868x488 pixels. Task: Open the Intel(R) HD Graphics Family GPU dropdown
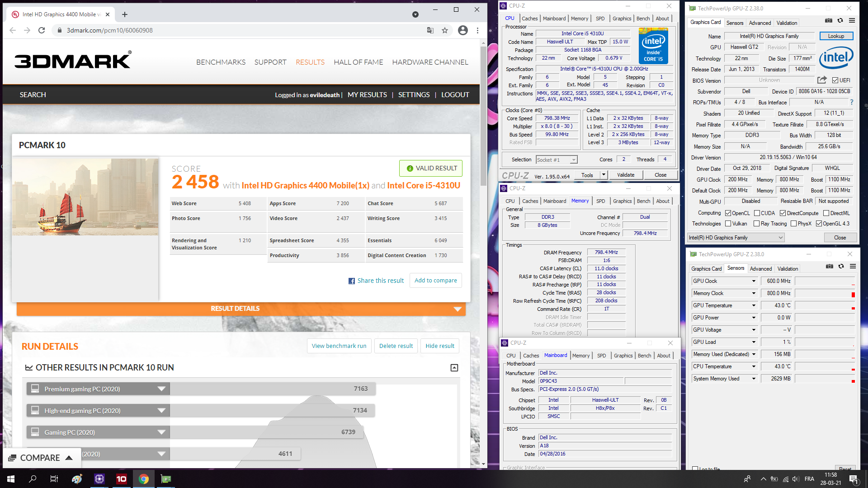click(736, 238)
